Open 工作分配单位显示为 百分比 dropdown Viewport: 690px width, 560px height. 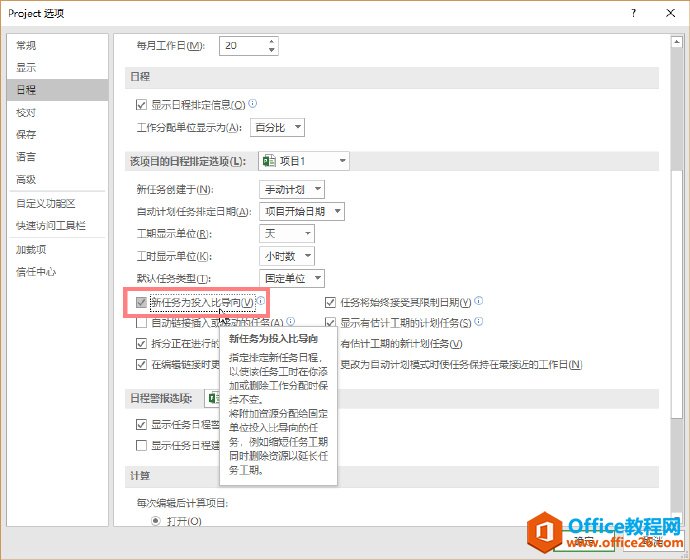coord(277,128)
